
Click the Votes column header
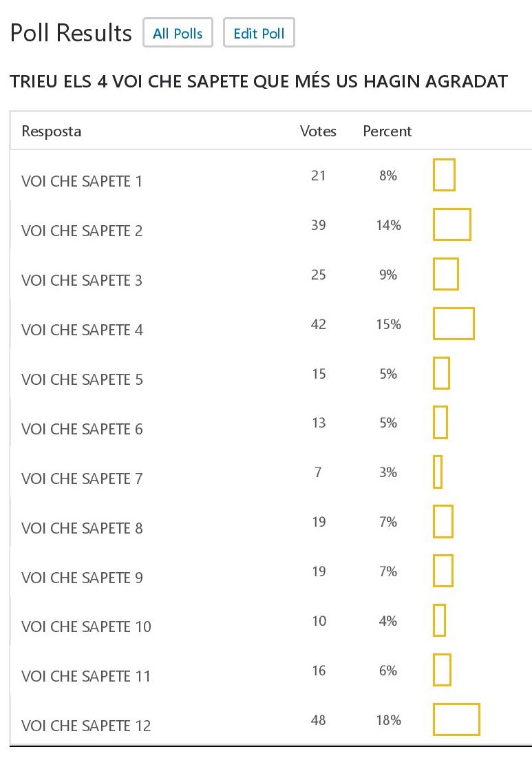click(x=318, y=131)
